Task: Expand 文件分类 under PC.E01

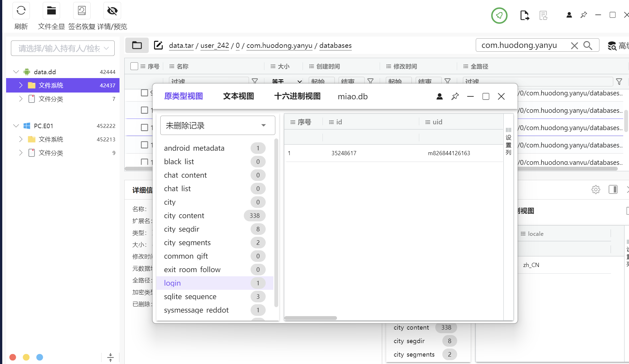Action: [x=21, y=153]
